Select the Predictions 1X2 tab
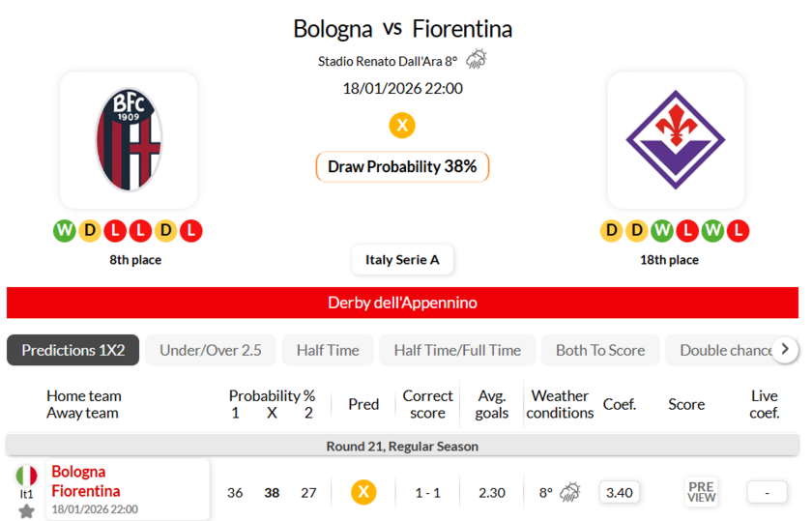 point(73,350)
